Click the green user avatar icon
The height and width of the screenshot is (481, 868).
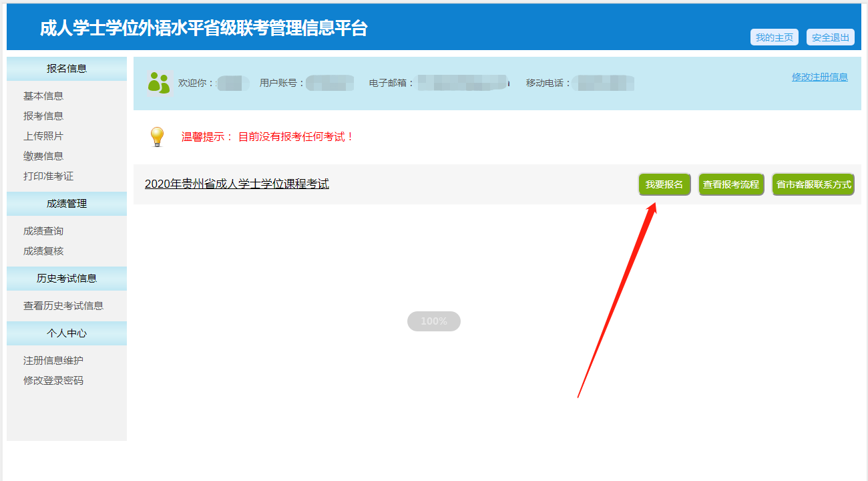[x=159, y=83]
